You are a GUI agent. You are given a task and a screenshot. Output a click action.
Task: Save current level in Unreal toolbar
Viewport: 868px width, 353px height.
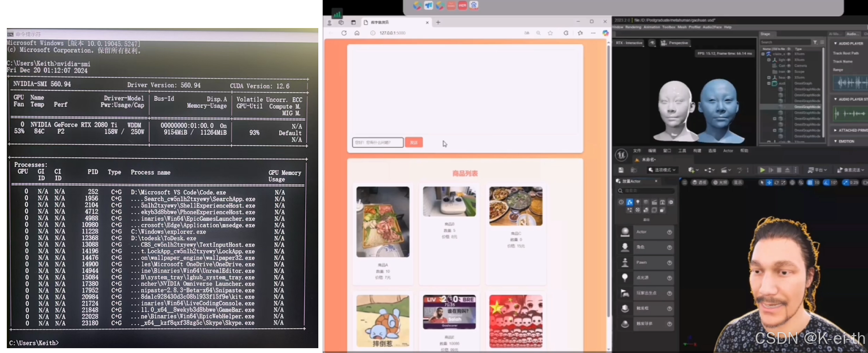621,170
